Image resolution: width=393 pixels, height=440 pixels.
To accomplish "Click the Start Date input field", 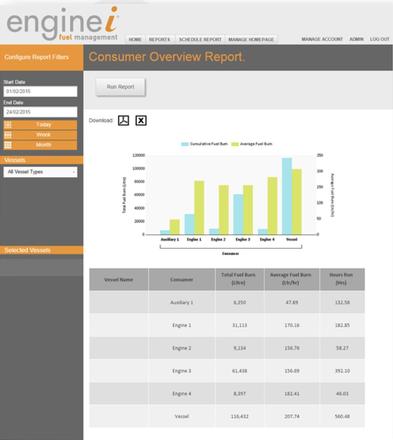I will (40, 91).
